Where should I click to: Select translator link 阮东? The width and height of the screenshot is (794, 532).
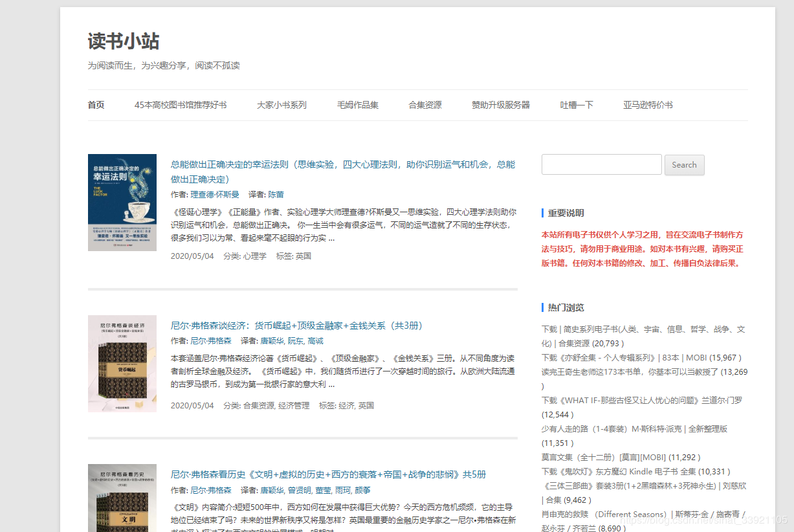[296, 340]
